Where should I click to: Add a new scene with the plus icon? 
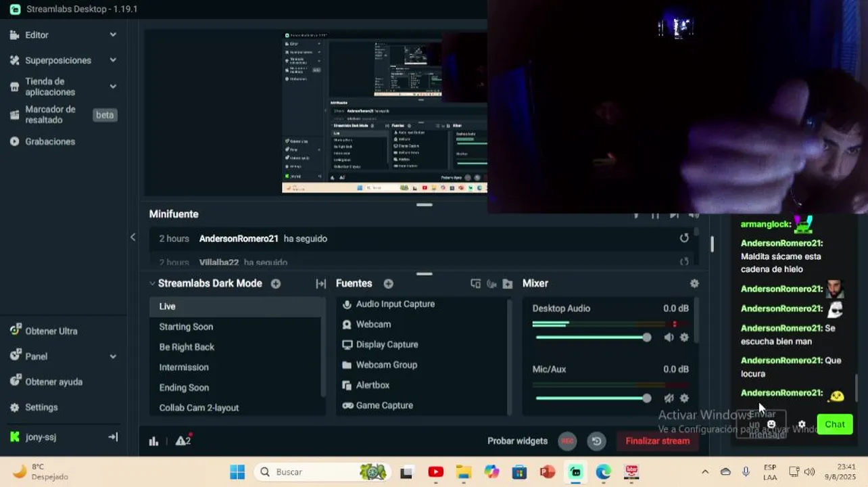click(276, 283)
